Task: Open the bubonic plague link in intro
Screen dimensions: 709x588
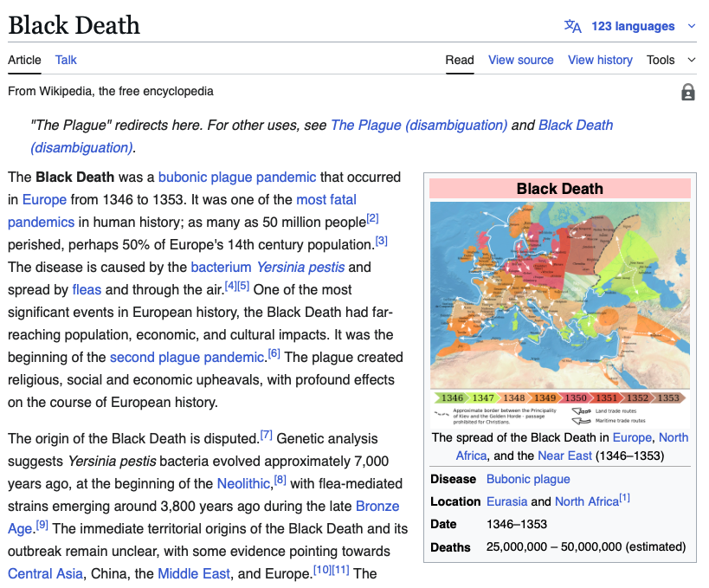Action: click(205, 177)
